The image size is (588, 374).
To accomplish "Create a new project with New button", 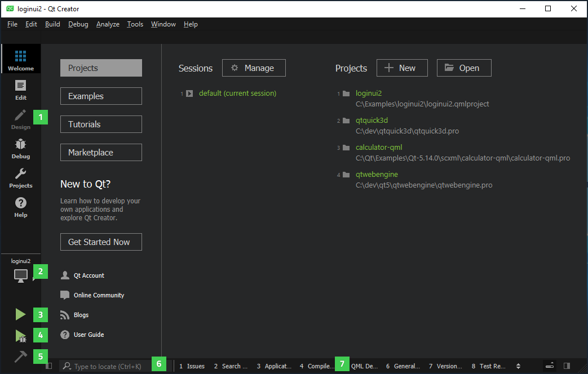I will [x=402, y=68].
